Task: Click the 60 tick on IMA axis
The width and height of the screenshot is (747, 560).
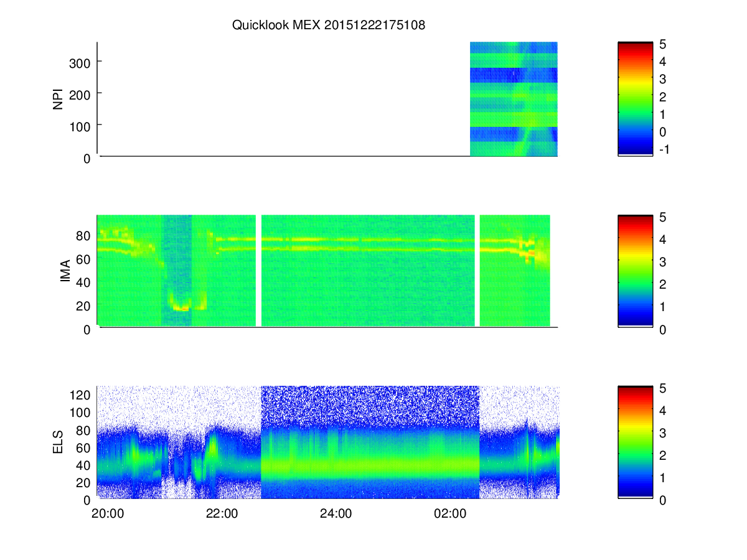Action: pyautogui.click(x=83, y=259)
